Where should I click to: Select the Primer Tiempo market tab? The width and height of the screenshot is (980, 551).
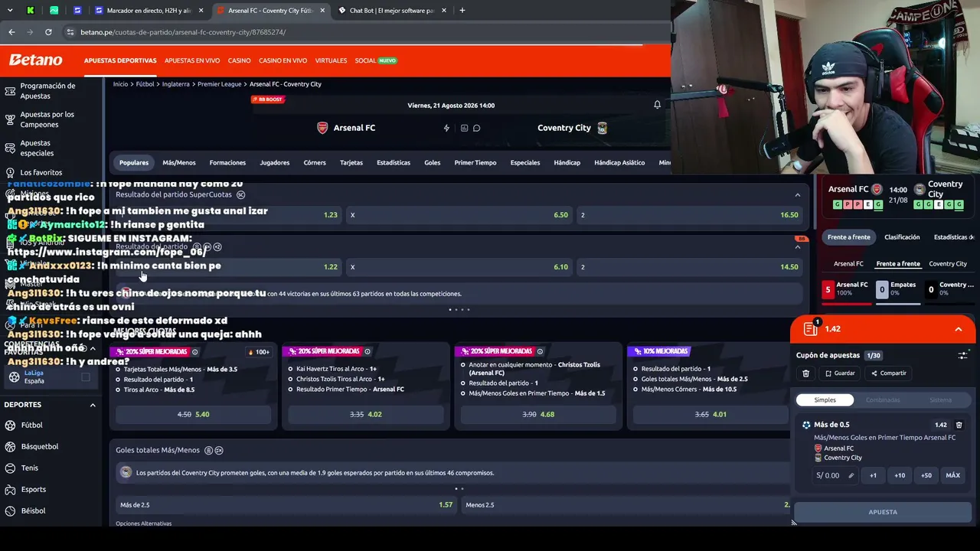[x=475, y=162]
